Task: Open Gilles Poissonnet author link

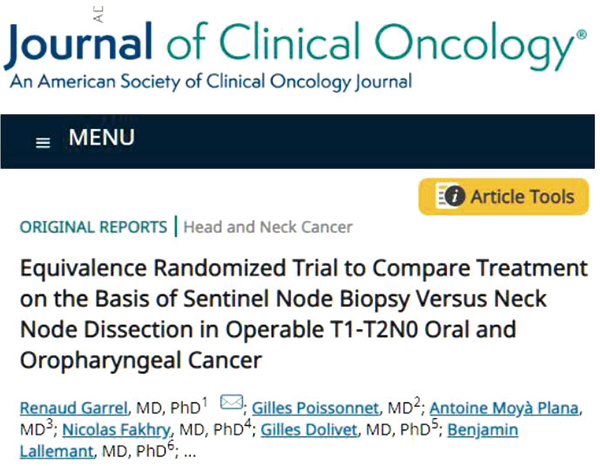Action: 315,408
